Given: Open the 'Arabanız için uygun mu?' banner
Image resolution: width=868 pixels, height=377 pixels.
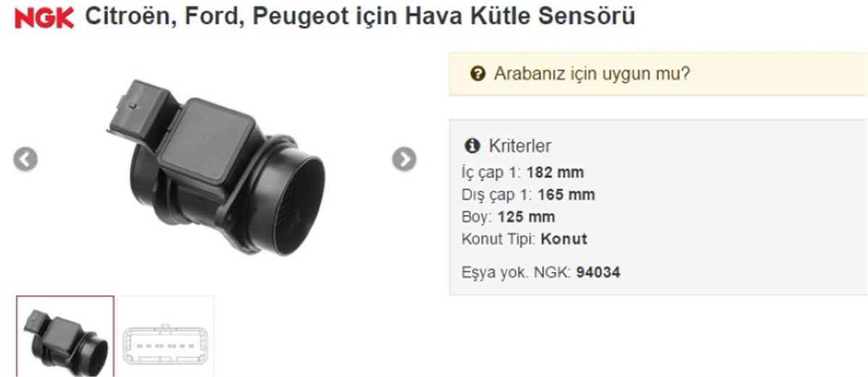Looking at the screenshot, I should pos(658,74).
